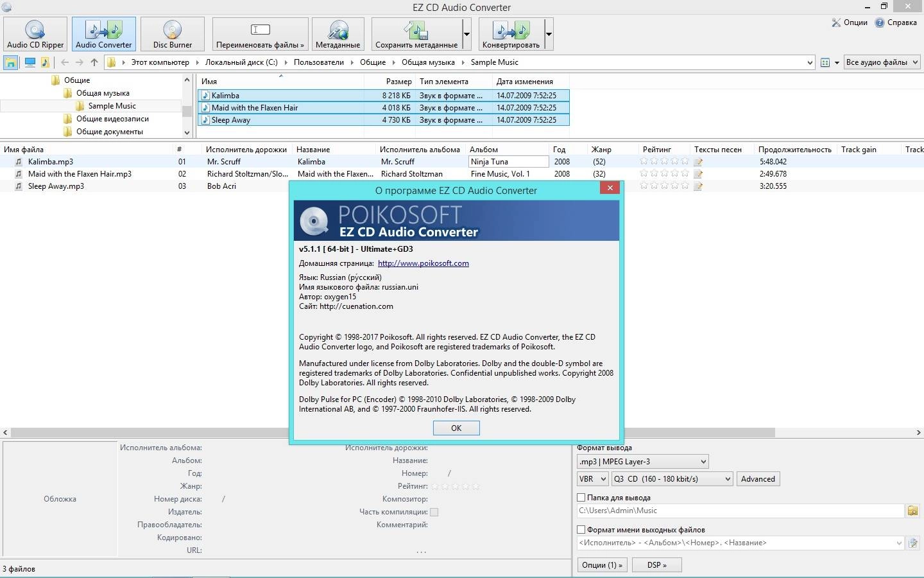Set rating stars for Maid with the Flaxen Hair.mp3
Viewport: 924px width, 578px height.
click(664, 173)
